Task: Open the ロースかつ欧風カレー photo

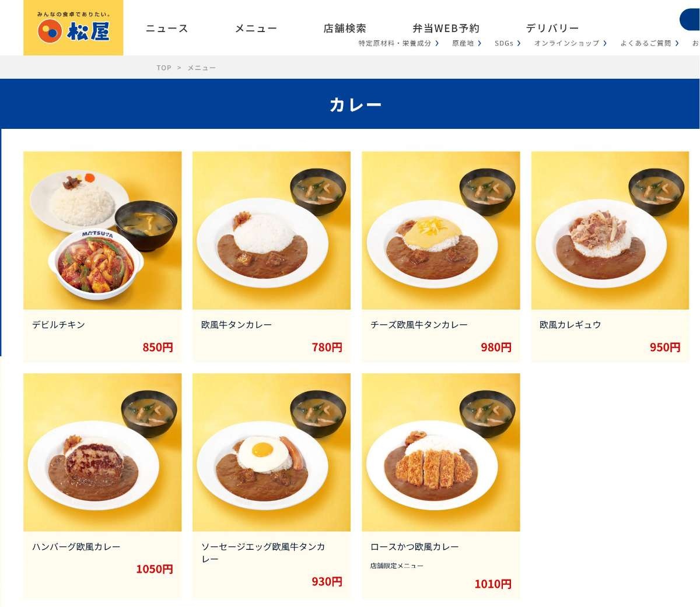Action: click(441, 452)
